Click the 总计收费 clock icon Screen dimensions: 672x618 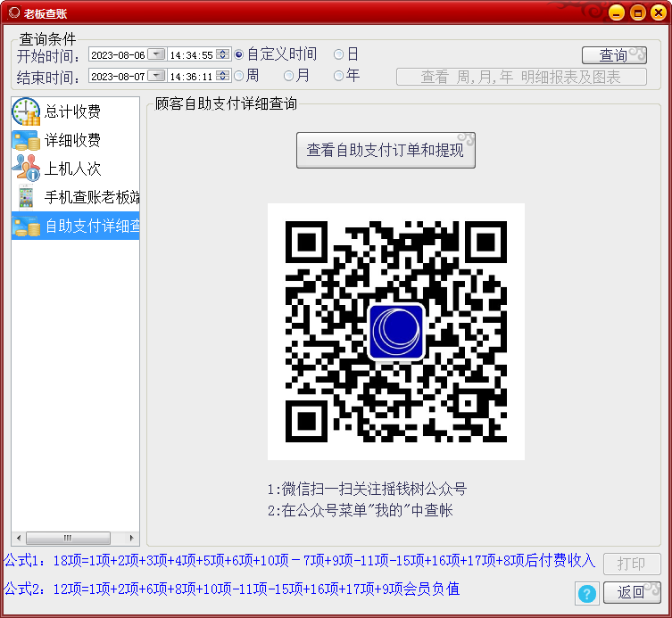point(26,111)
